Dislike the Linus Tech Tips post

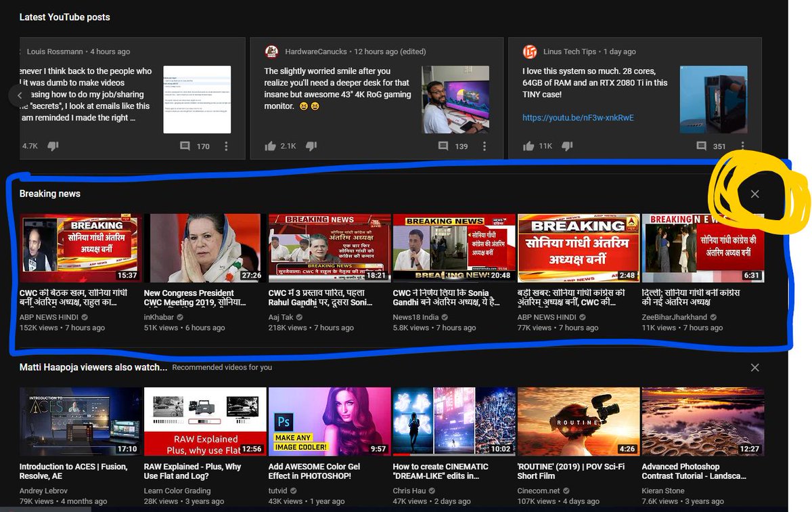(568, 146)
